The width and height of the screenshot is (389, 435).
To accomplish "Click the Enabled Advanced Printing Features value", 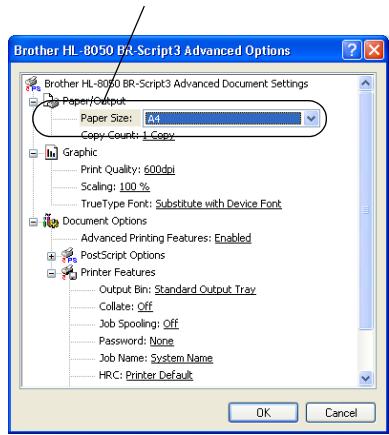I will point(233,238).
